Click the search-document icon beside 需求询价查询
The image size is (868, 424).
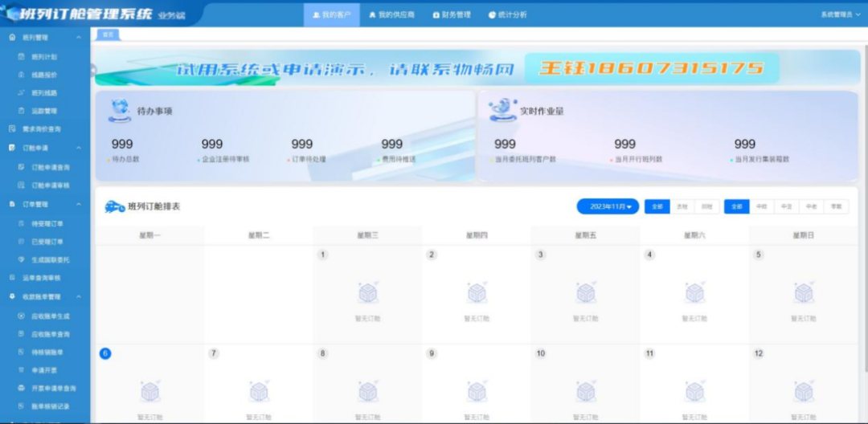12,129
